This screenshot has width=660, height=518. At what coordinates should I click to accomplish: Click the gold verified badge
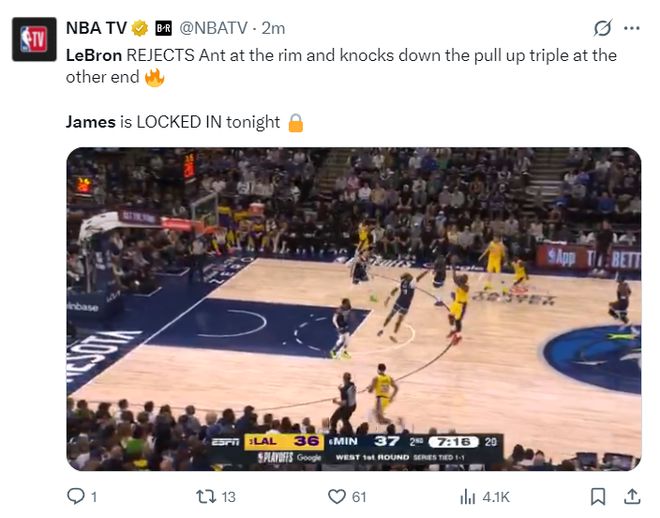pyautogui.click(x=140, y=28)
